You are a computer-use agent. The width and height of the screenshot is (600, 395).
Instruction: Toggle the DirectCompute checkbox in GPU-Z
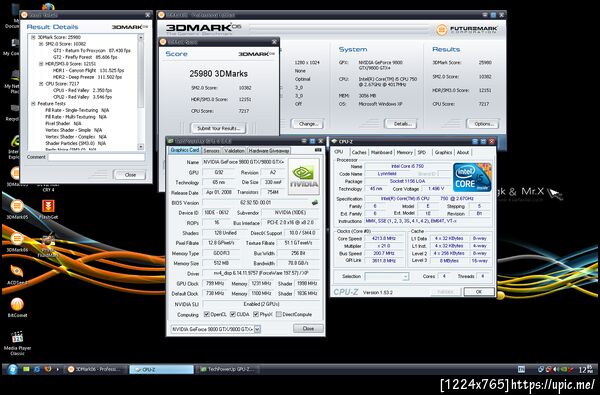coord(279,314)
